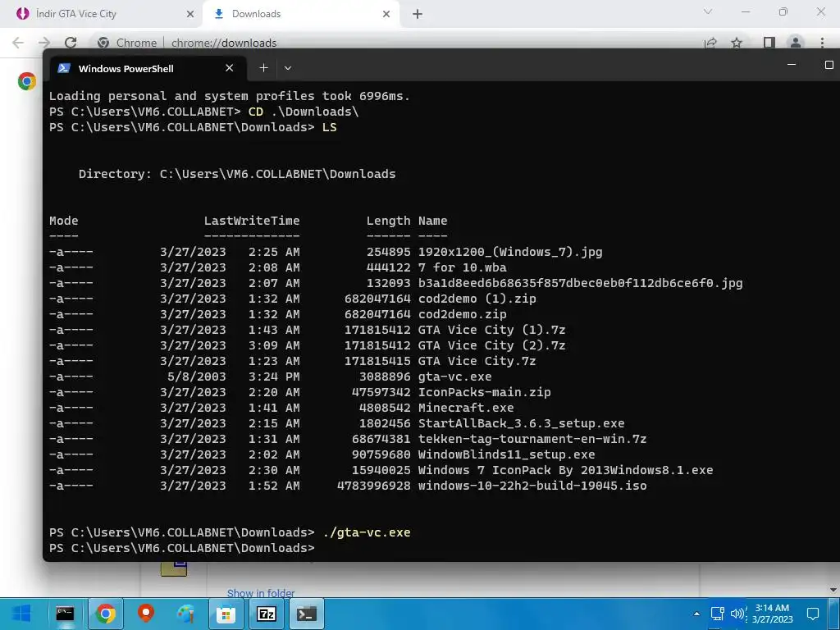Click the LastWriteTime column header
840x630 pixels.
tap(252, 221)
